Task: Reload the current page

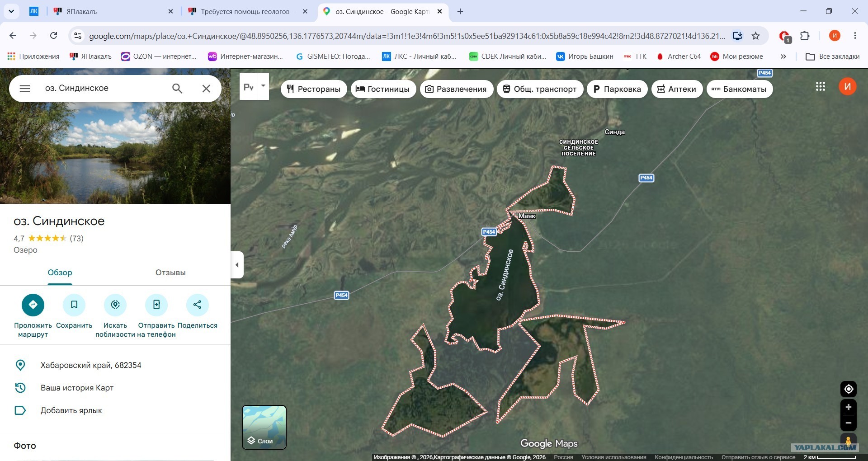Action: [53, 36]
